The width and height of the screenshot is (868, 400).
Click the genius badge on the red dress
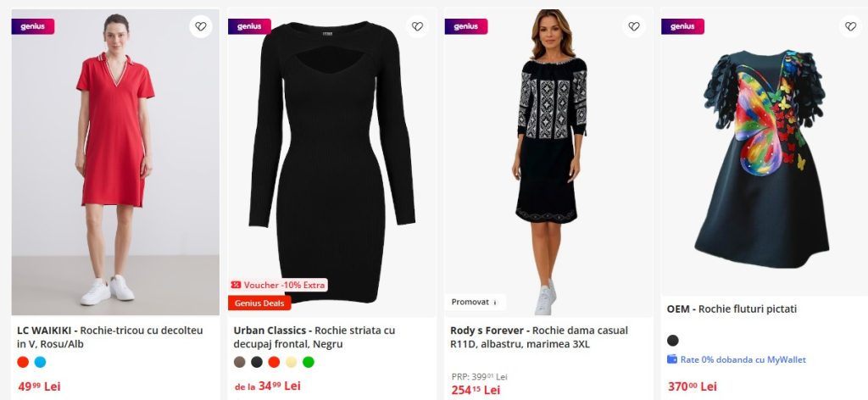coord(33,26)
